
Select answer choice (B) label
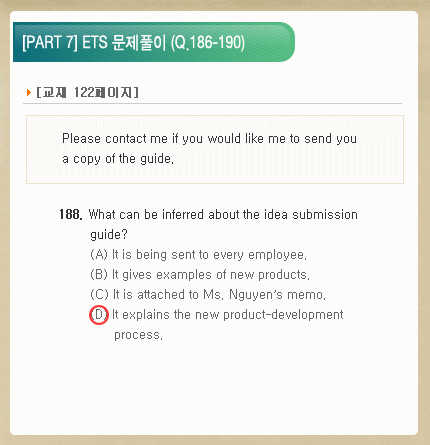coord(99,275)
